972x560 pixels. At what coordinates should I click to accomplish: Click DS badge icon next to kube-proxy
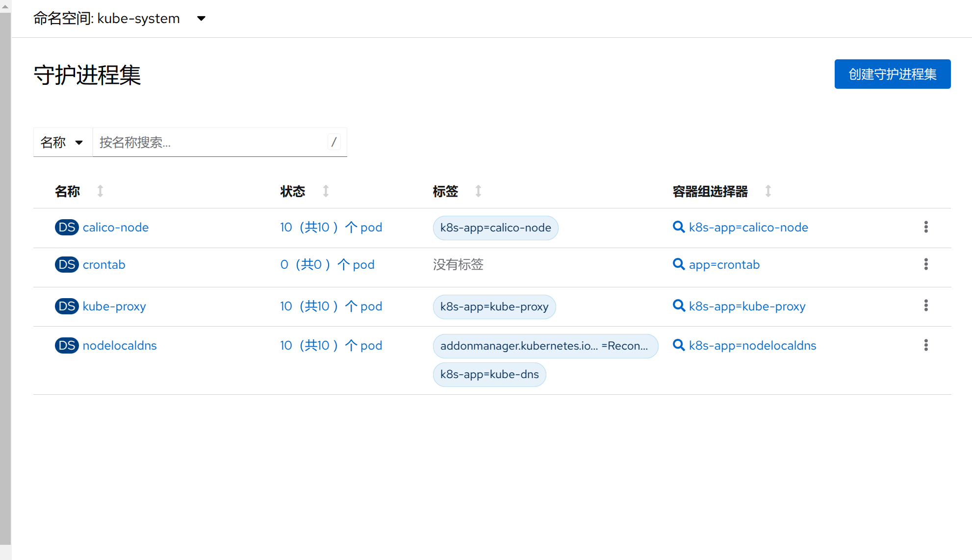tap(67, 306)
